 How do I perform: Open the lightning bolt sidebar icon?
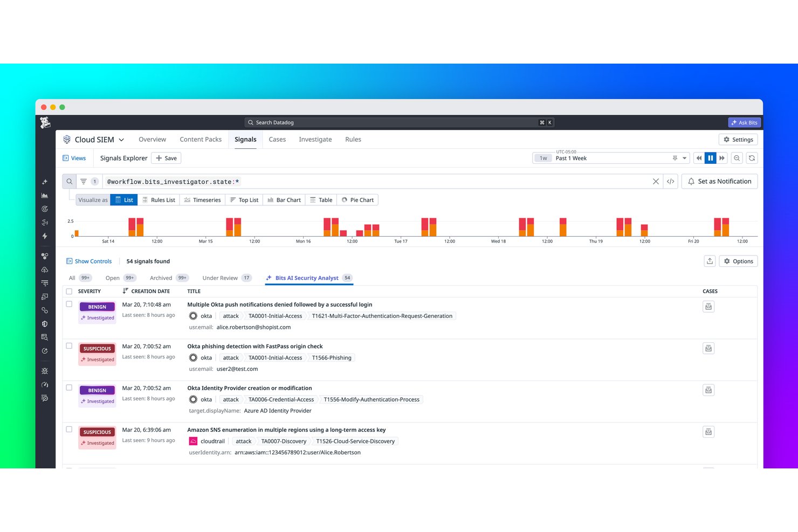45,236
